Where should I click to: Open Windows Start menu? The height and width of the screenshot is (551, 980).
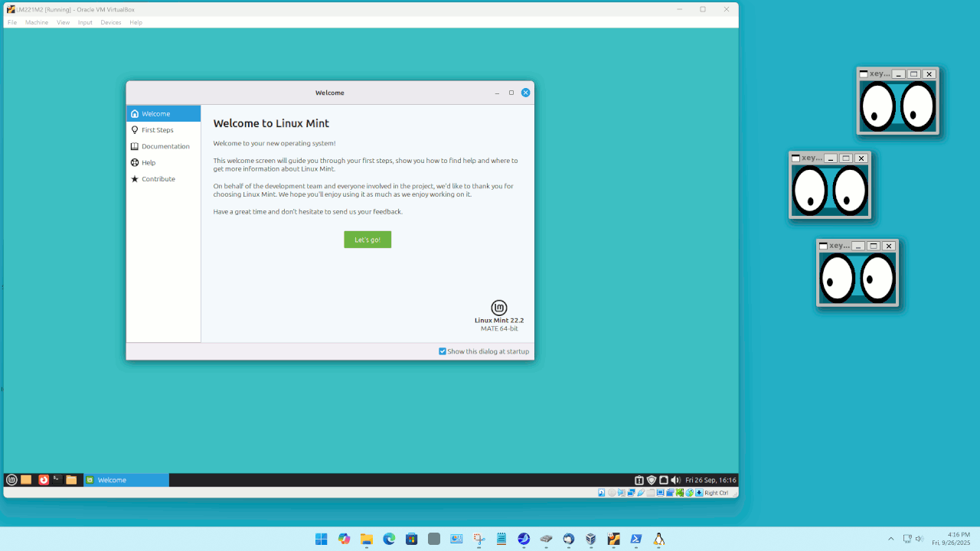tap(321, 539)
